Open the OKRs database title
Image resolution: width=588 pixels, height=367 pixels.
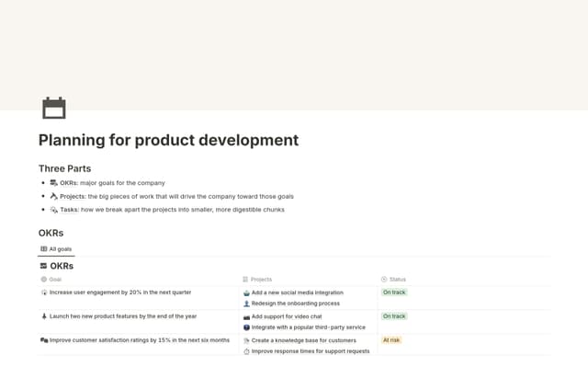62,266
